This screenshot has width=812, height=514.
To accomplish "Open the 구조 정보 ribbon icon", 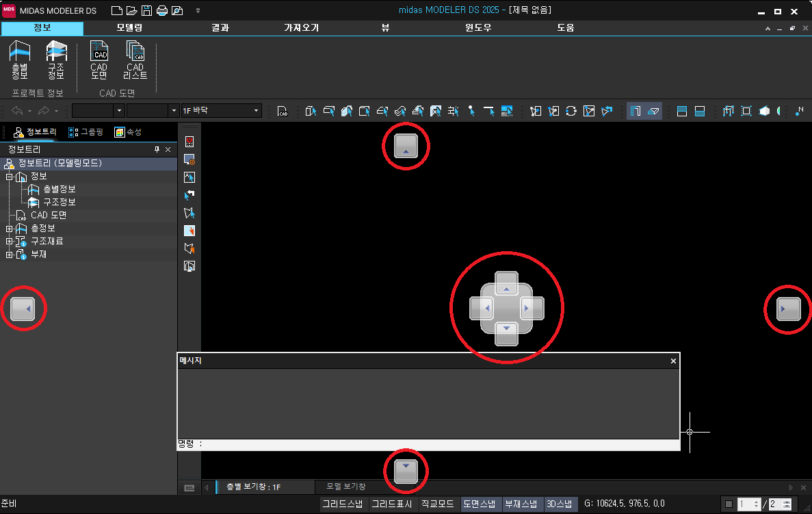I will 56,60.
